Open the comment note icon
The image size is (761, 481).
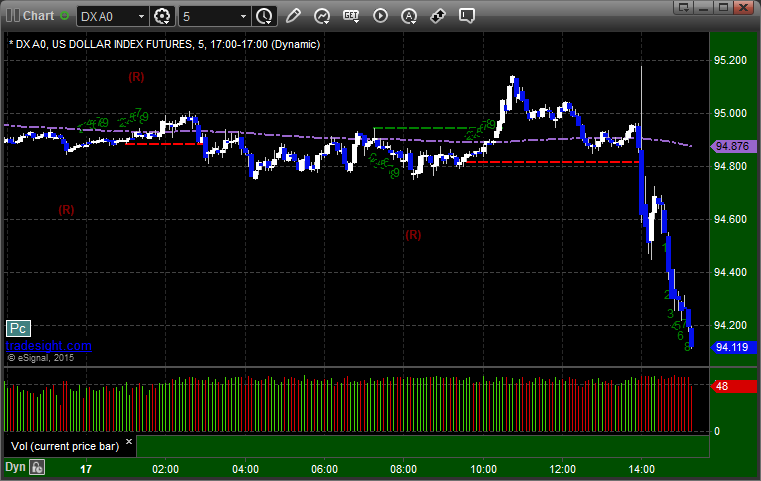(x=466, y=16)
